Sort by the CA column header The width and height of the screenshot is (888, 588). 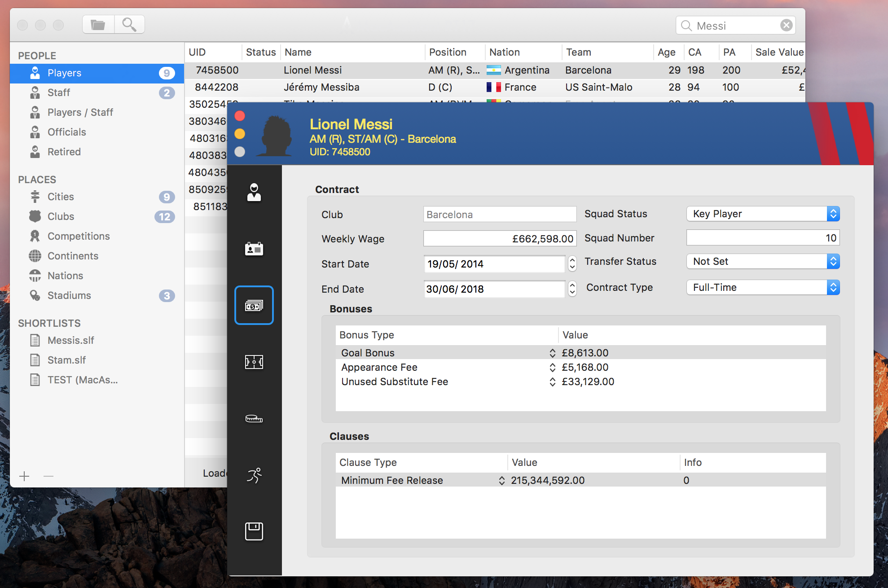(702, 53)
